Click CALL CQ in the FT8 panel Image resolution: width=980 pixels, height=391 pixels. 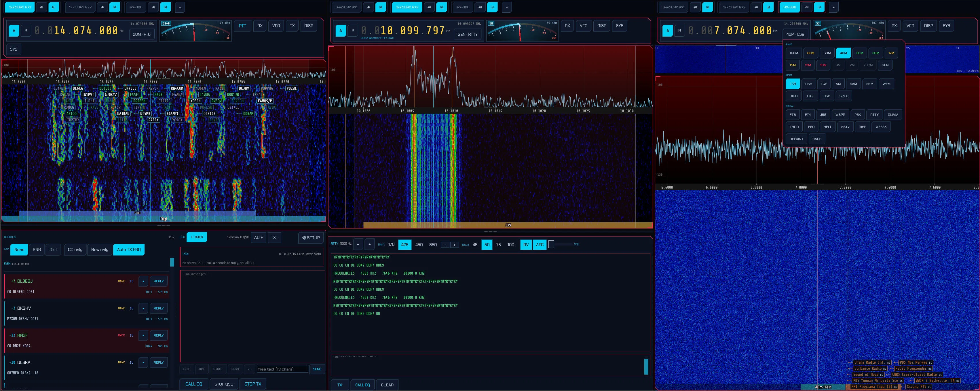click(x=194, y=384)
